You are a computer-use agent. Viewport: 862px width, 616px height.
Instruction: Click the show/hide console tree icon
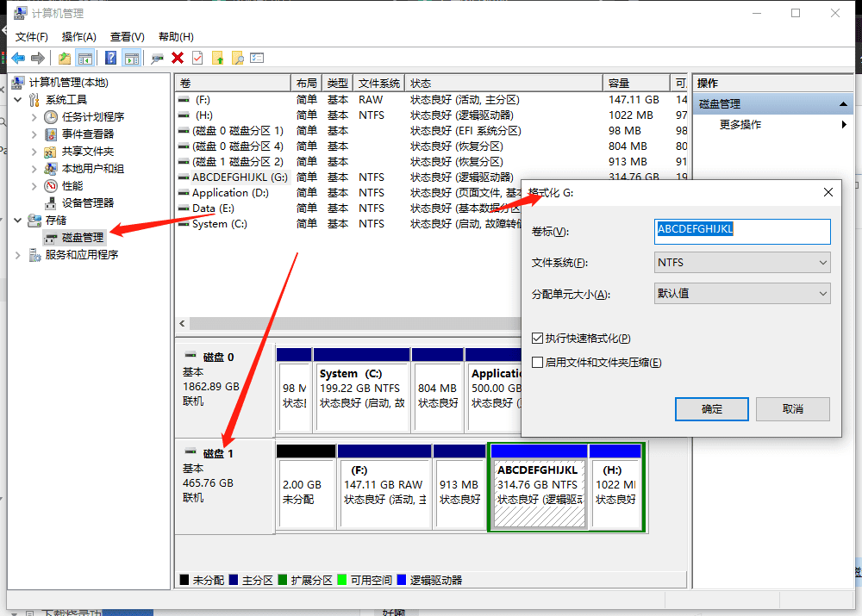pyautogui.click(x=85, y=59)
